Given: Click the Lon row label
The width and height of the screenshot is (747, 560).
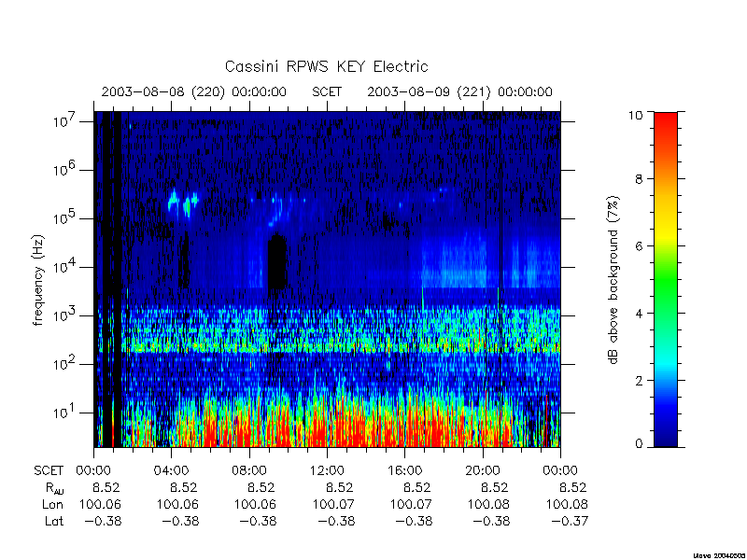Looking at the screenshot, I should [x=53, y=504].
